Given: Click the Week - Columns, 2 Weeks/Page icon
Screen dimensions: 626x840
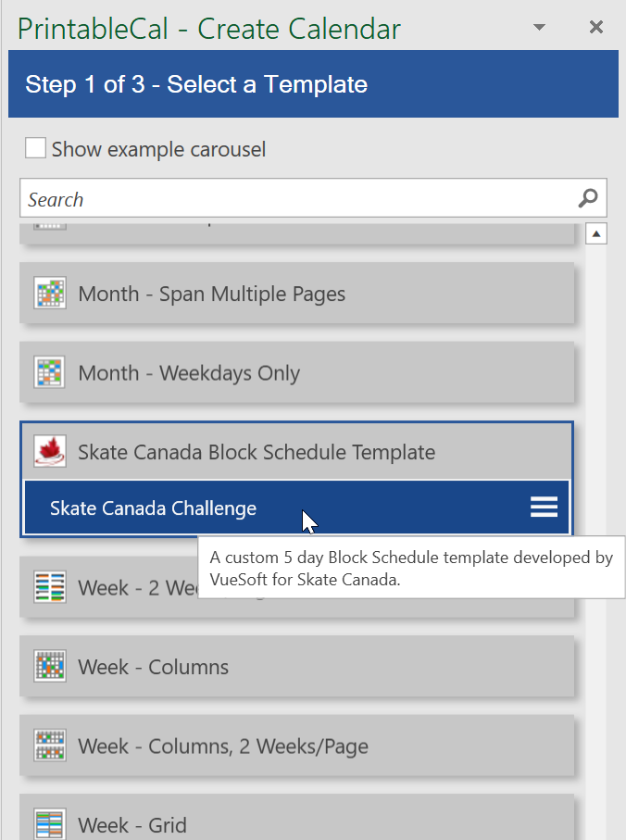Looking at the screenshot, I should (50, 746).
